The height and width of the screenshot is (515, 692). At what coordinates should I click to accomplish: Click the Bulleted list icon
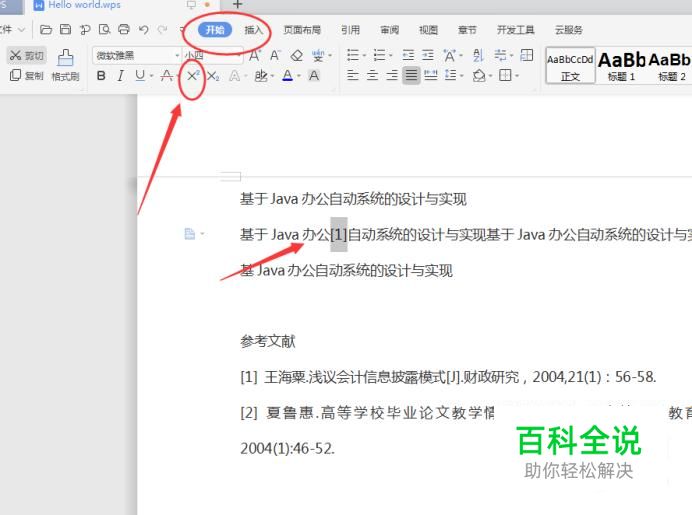coord(353,55)
